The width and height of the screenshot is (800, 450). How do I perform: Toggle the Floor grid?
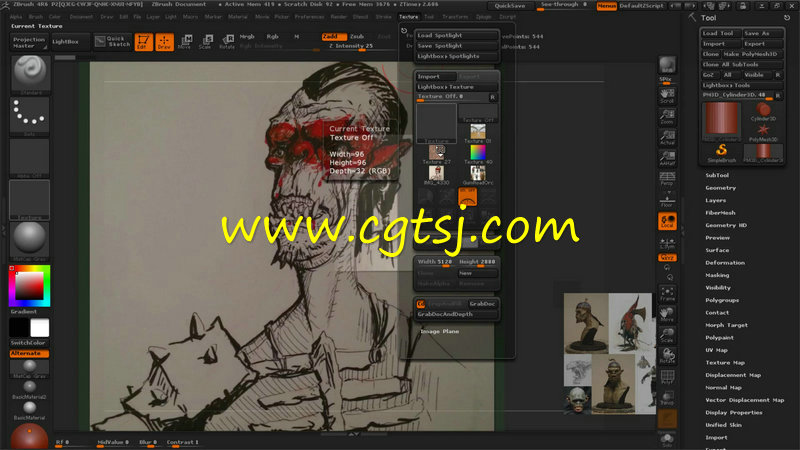(667, 199)
